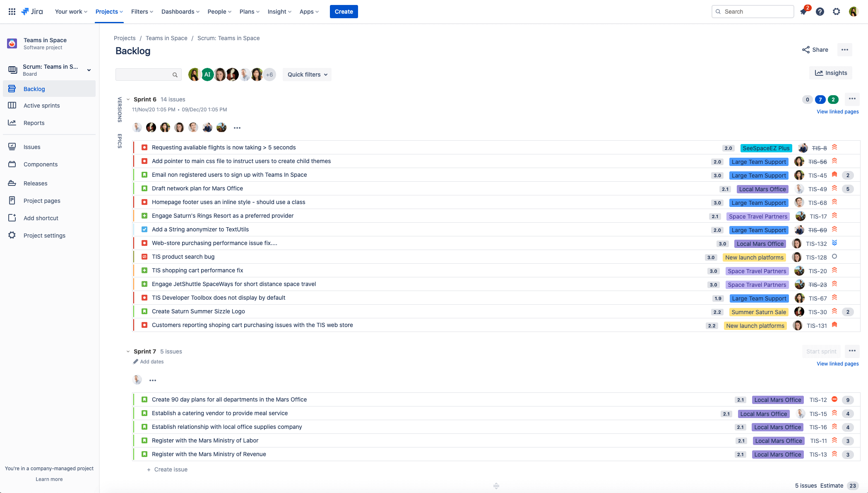Screen dimensions: 868x493
Task: Open the Quick filters dropdown menu
Action: click(x=307, y=74)
